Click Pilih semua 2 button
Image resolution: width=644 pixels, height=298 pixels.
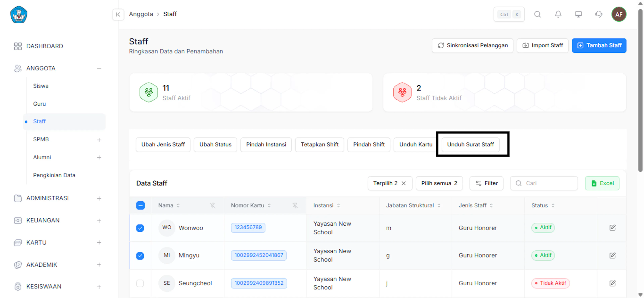click(439, 183)
